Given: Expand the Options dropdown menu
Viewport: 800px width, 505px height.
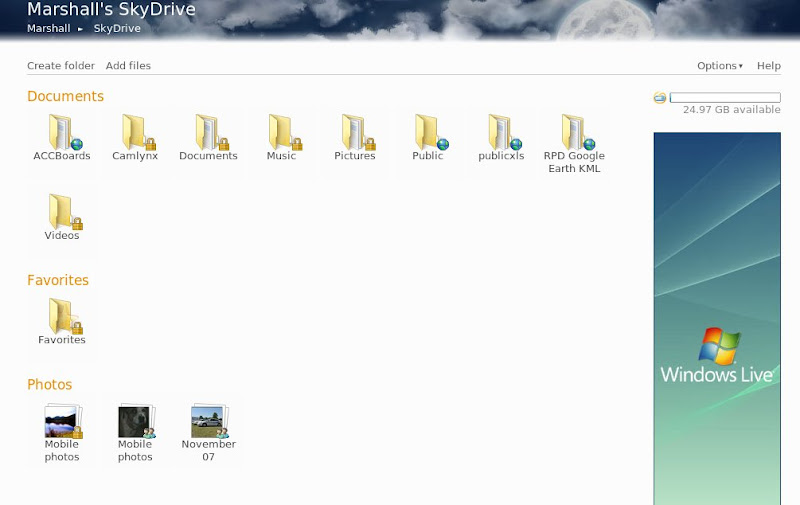Looking at the screenshot, I should [x=720, y=66].
